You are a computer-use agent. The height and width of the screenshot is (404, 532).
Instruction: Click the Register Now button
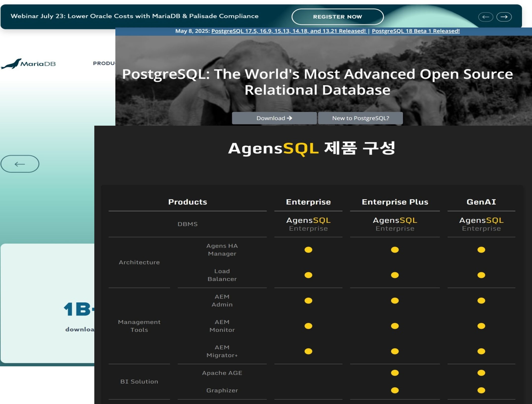tap(337, 17)
